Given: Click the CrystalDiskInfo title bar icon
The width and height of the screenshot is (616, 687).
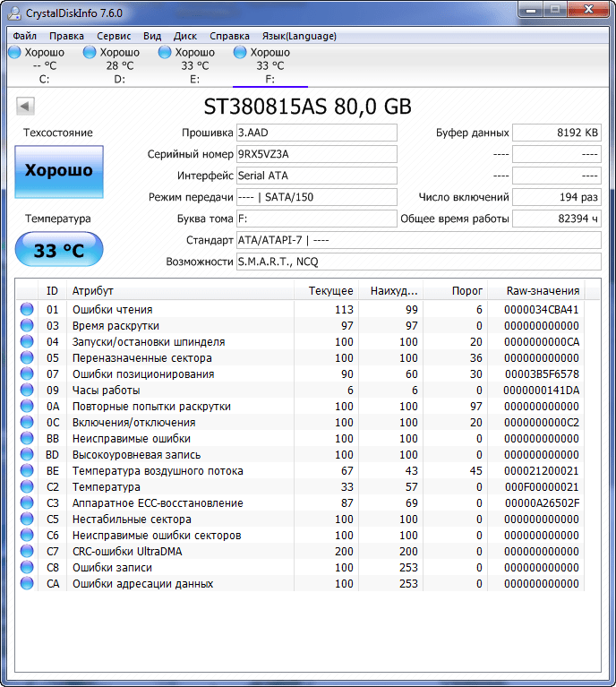Looking at the screenshot, I should [x=14, y=13].
